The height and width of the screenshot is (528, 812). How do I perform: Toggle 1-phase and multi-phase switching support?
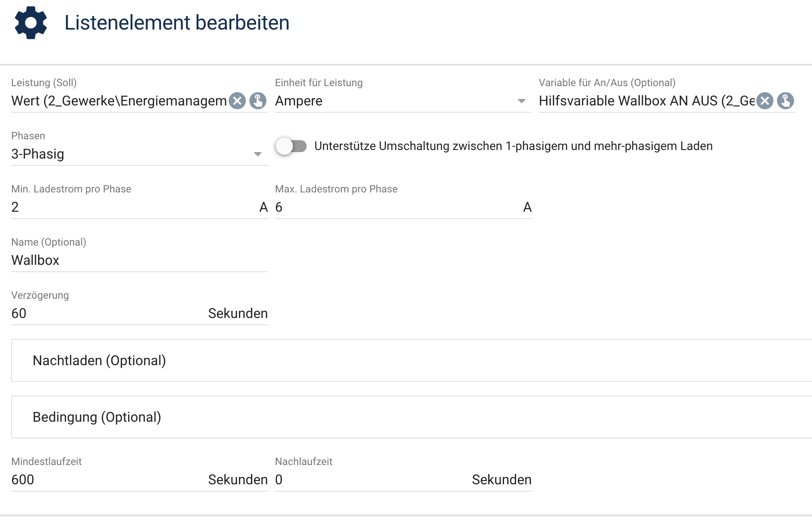(291, 146)
